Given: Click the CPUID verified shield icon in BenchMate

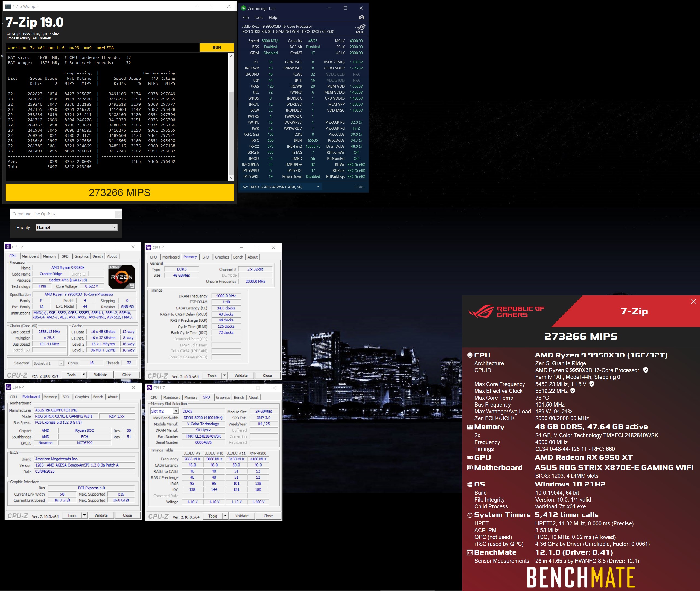Looking at the screenshot, I should [646, 370].
